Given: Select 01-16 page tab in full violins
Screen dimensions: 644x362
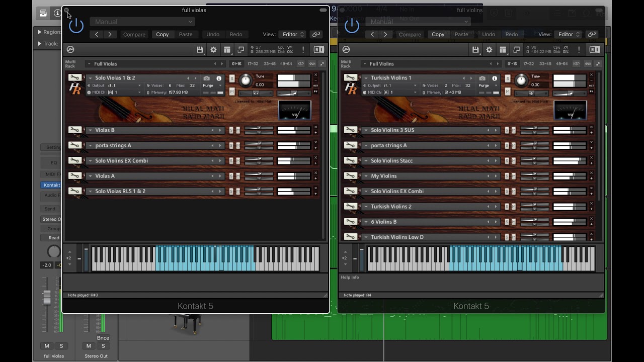Looking at the screenshot, I should (512, 64).
